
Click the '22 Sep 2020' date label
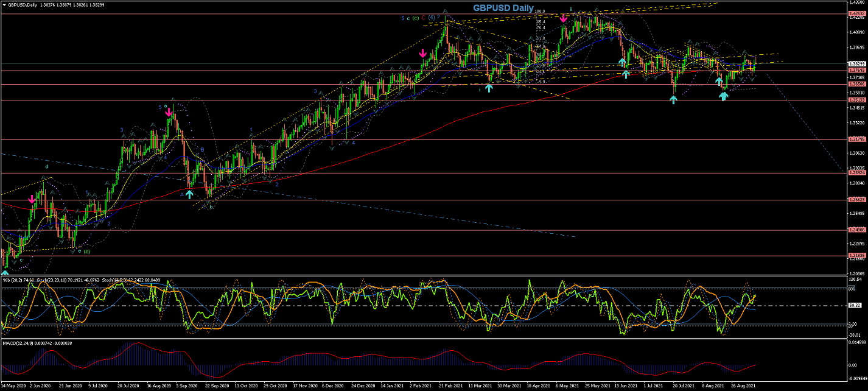pos(217,386)
